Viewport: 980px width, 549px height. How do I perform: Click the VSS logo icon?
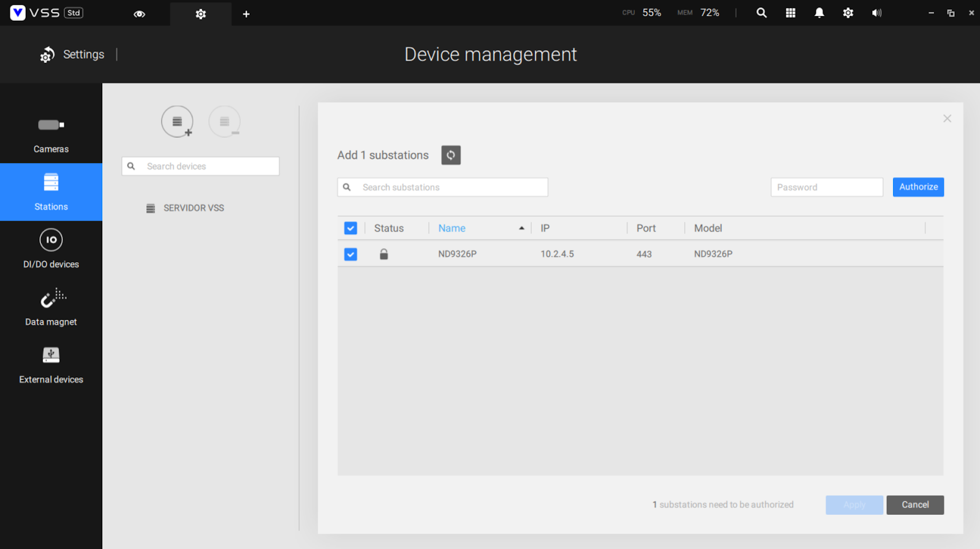[18, 13]
